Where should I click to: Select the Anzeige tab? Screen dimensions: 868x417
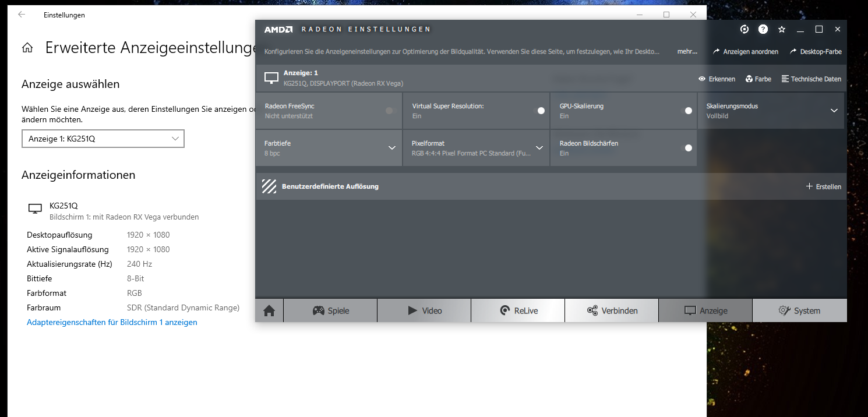pos(705,310)
